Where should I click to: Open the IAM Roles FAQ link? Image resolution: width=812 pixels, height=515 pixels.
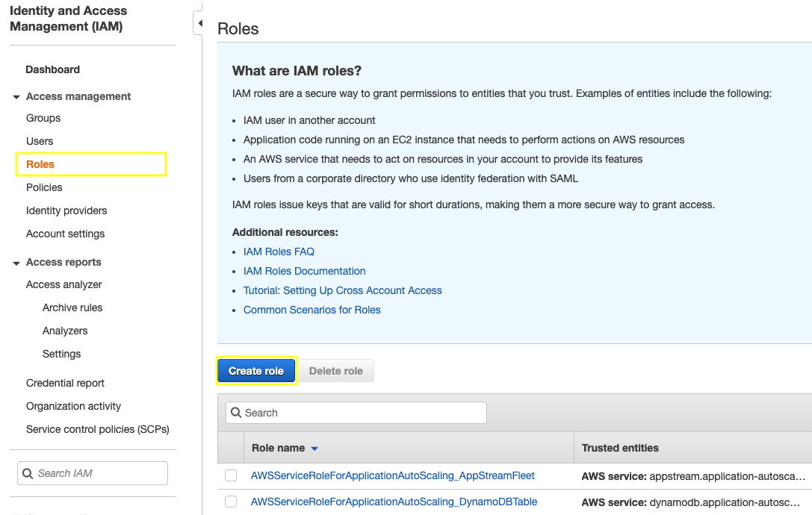click(x=279, y=252)
